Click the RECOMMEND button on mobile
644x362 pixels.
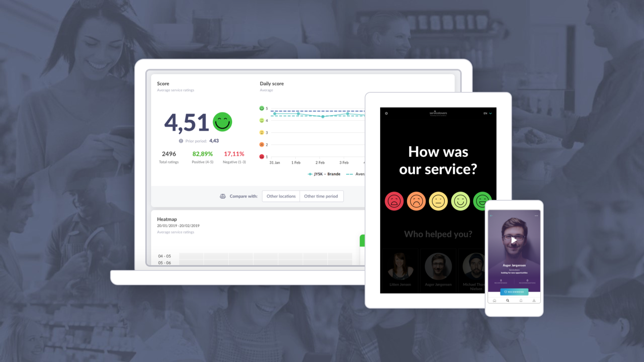[515, 292]
